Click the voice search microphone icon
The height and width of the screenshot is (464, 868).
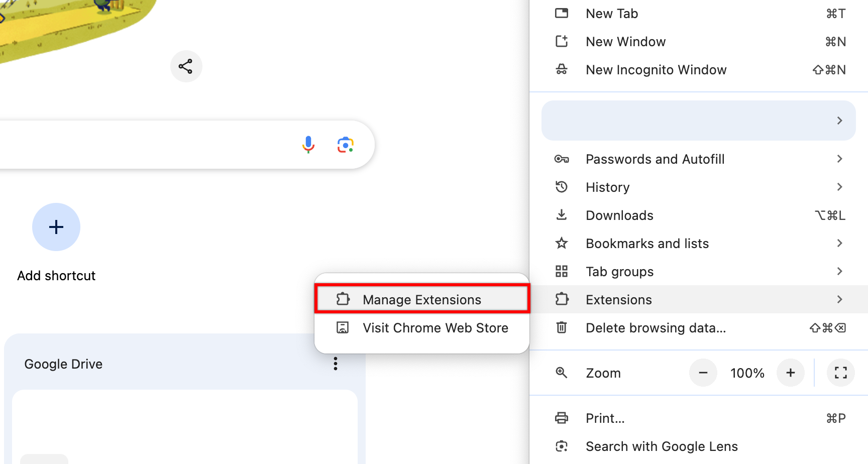point(308,145)
